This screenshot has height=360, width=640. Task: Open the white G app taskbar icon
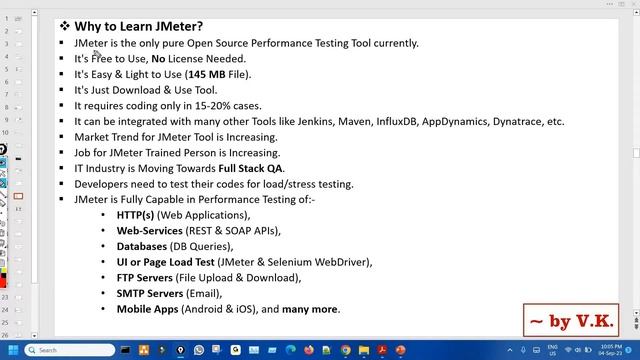pyautogui.click(x=236, y=350)
